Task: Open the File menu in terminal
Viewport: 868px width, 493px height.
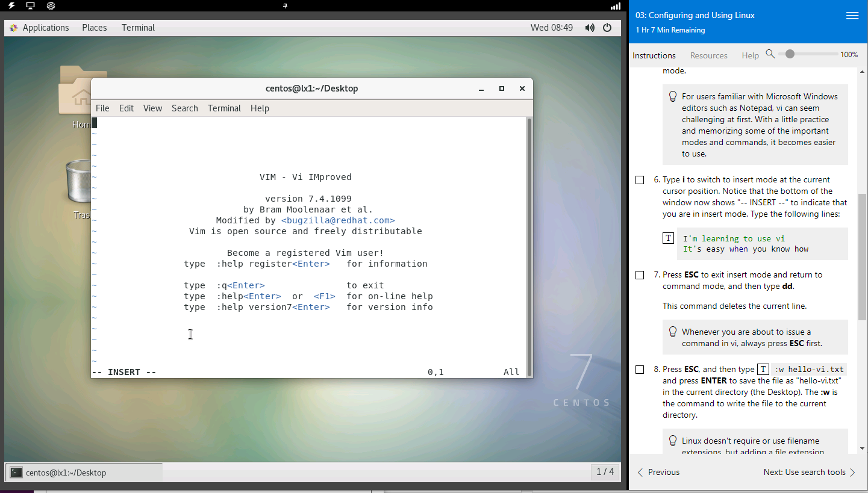Action: [102, 108]
